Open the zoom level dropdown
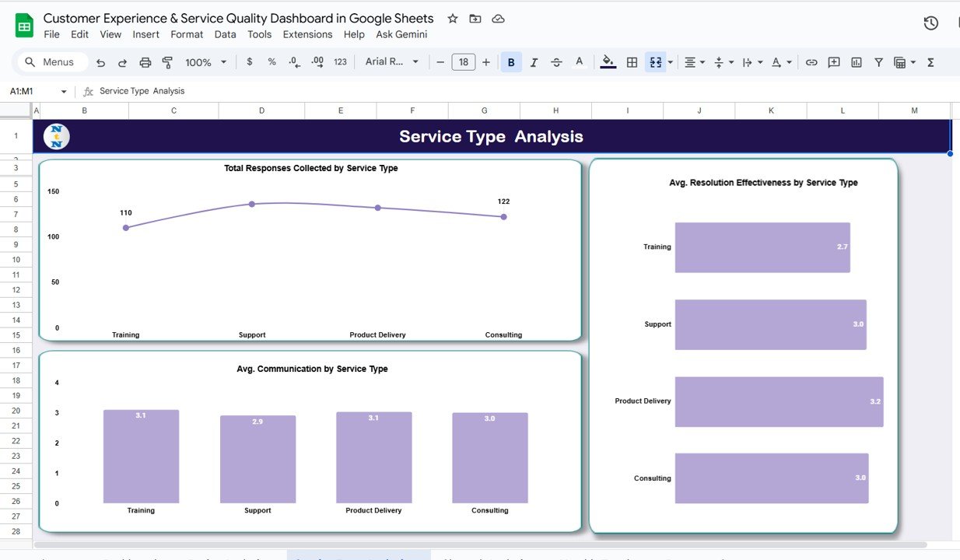The height and width of the screenshot is (560, 960). 205,61
